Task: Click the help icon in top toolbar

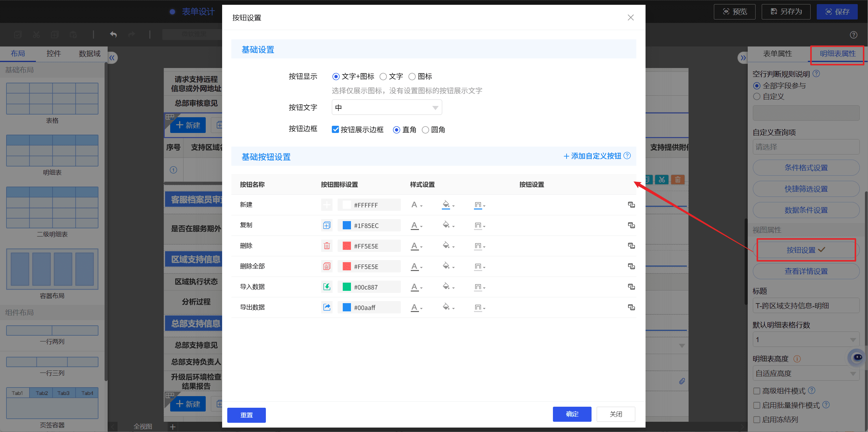Action: pos(853,35)
